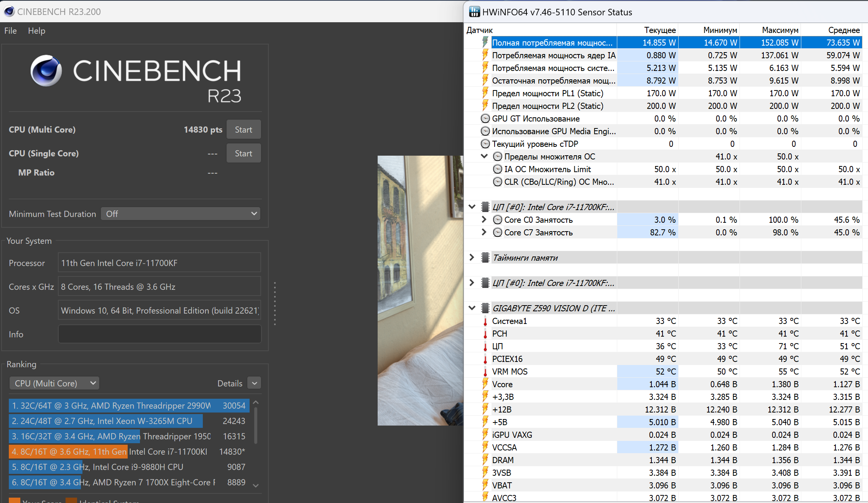Click chip icon of Тайминги памяти group
Viewport: 868px width, 503px height.
(x=485, y=258)
